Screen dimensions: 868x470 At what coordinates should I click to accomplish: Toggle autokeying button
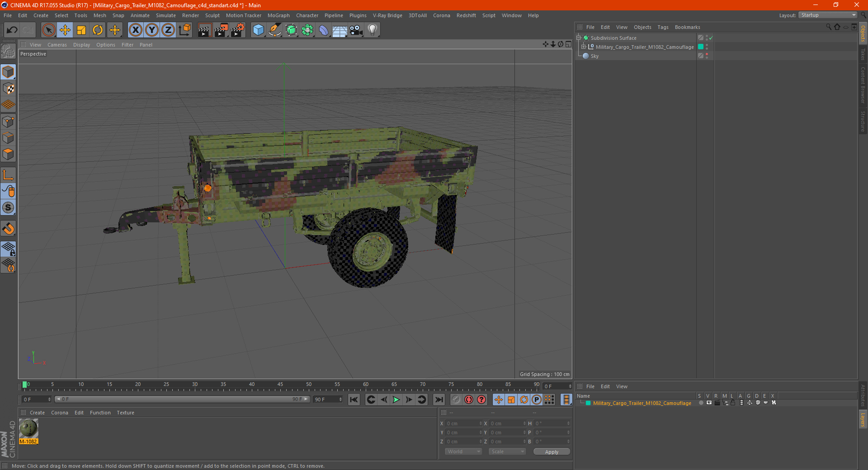point(469,399)
